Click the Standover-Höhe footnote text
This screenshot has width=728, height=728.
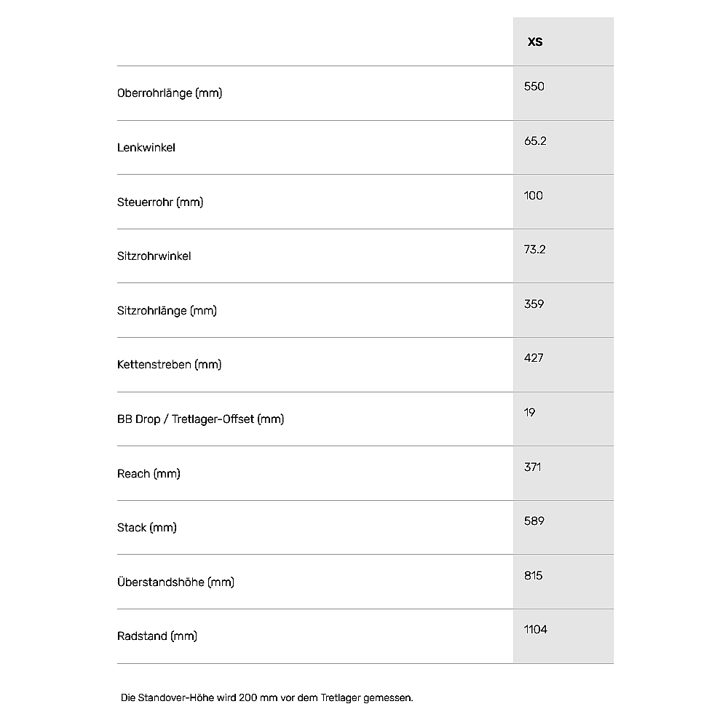[x=267, y=697]
